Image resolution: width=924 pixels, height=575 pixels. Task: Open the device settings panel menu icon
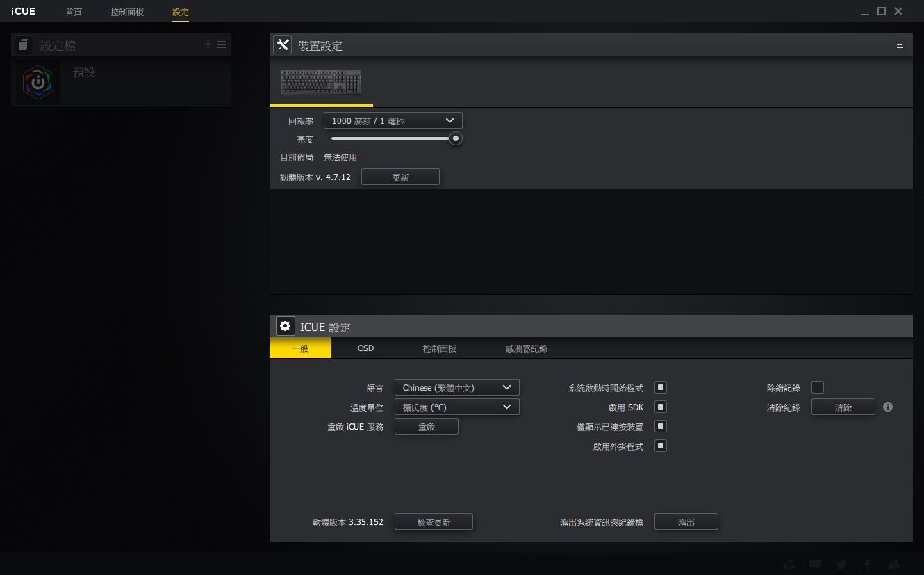900,44
